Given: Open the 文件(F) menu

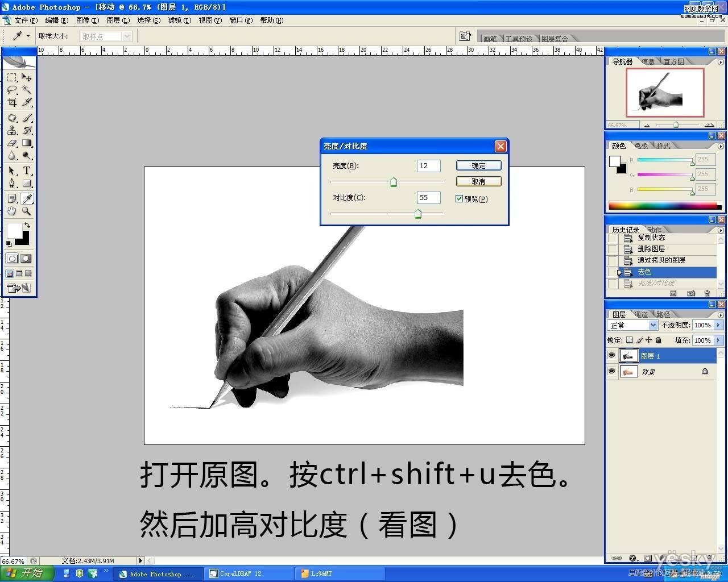Looking at the screenshot, I should pyautogui.click(x=26, y=20).
